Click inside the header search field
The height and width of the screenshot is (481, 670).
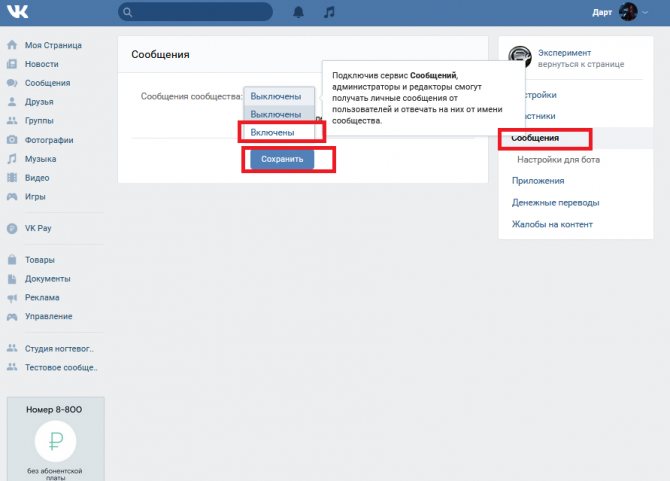click(x=195, y=12)
